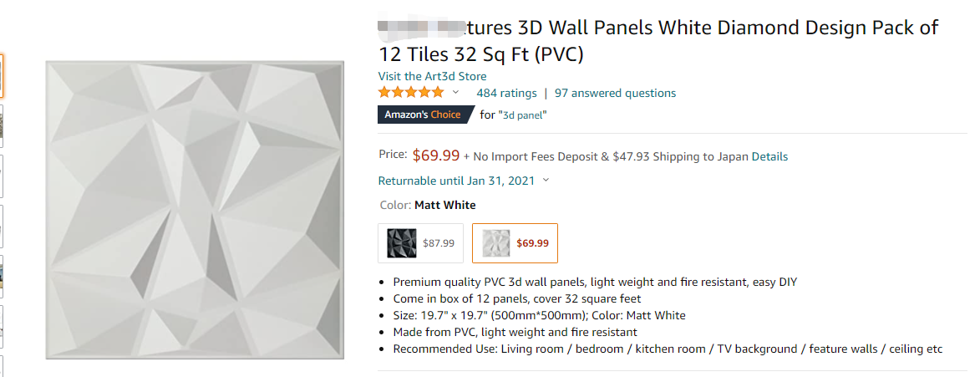Viewport: 980px width, 377px height.
Task: Show the third thumbnail in left strip
Action: (x=2, y=176)
